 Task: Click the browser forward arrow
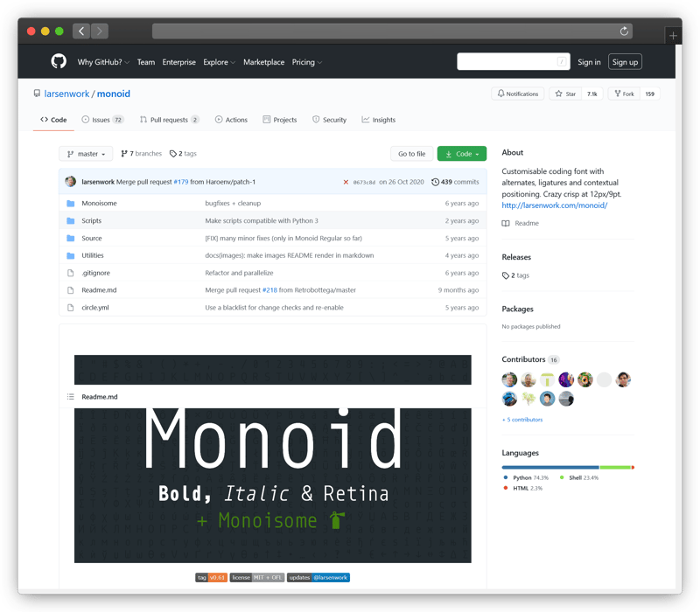[x=100, y=31]
